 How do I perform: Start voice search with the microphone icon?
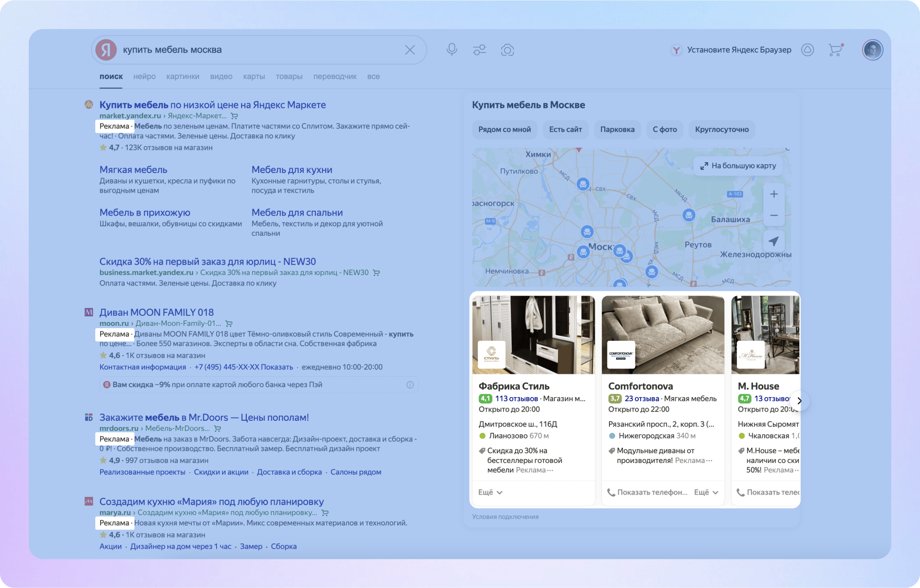coord(451,50)
